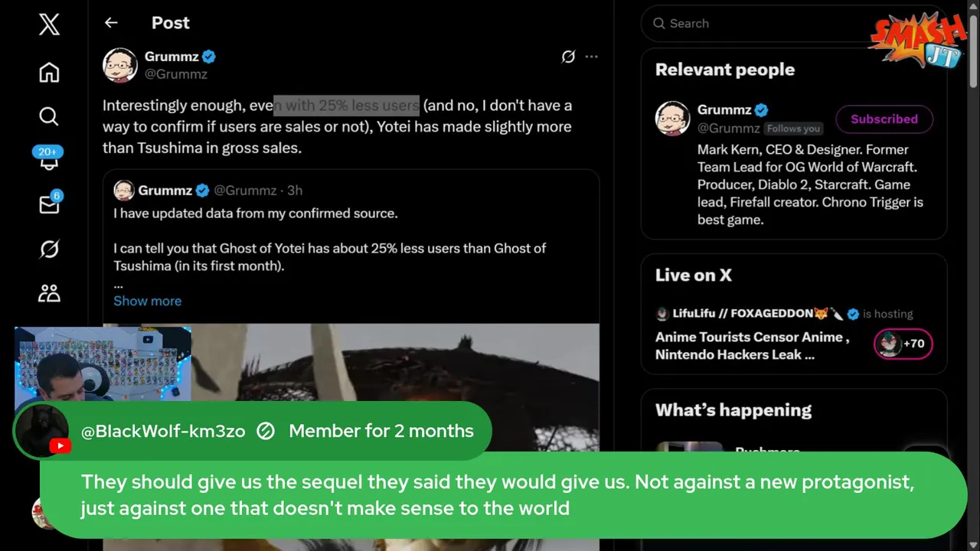Viewport: 980px width, 551px height.
Task: Open the post's three-dot more menu
Action: [592, 57]
